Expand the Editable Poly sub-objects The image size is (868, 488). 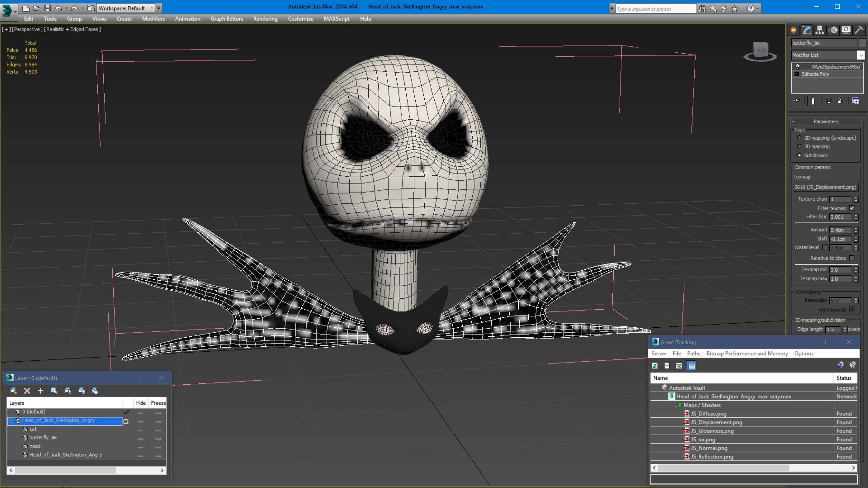[797, 74]
